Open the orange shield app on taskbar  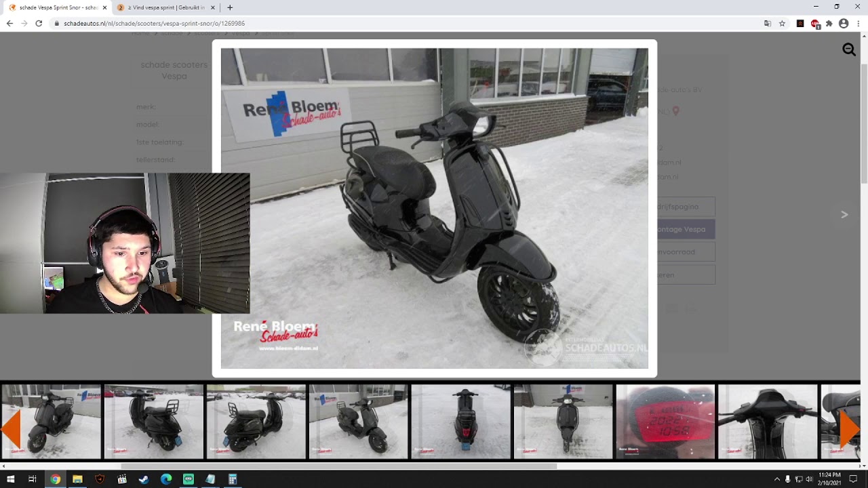click(100, 479)
